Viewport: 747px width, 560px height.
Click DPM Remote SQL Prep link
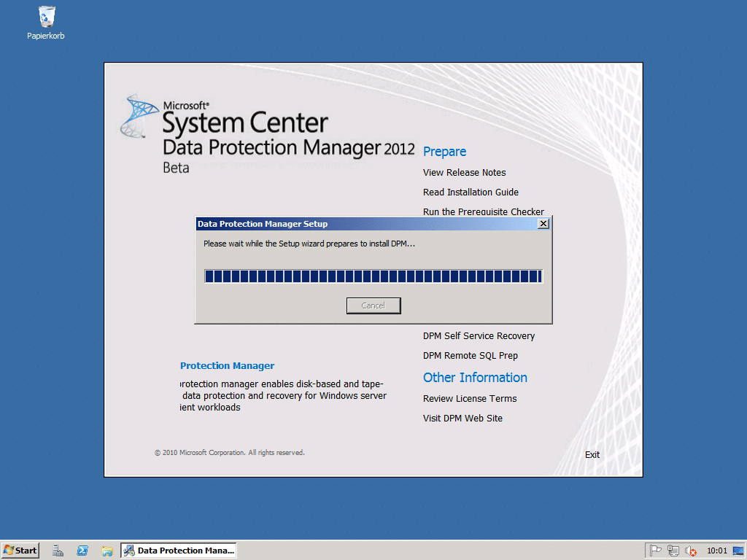[x=470, y=356]
